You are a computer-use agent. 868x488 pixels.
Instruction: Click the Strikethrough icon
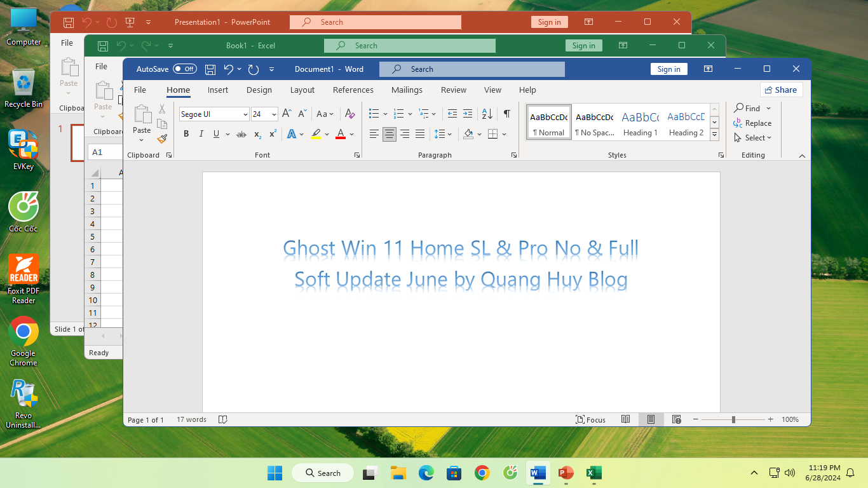click(x=241, y=134)
